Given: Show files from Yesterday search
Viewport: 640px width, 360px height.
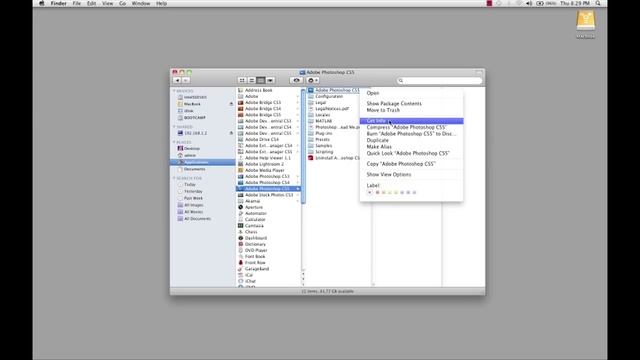Looking at the screenshot, I should [x=193, y=191].
